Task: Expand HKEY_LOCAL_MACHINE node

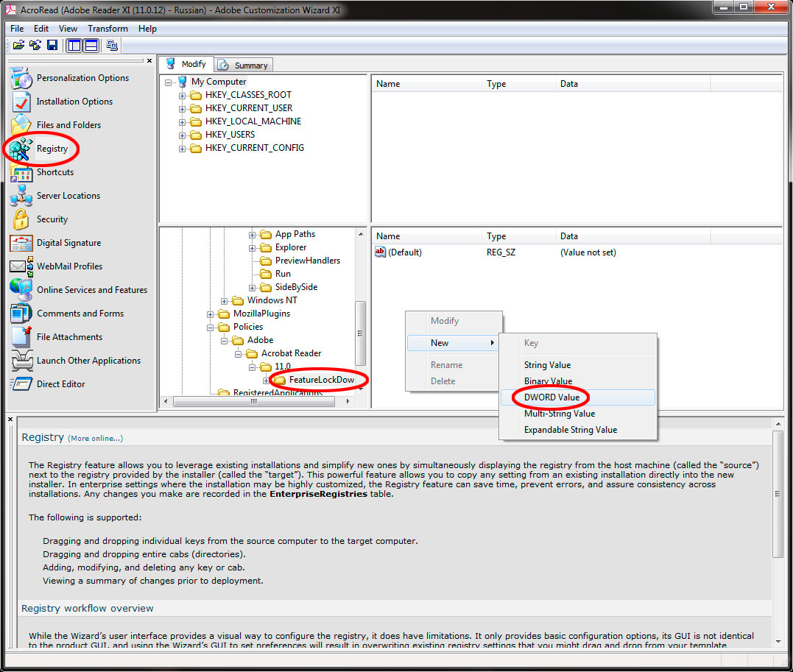Action: pyautogui.click(x=182, y=122)
